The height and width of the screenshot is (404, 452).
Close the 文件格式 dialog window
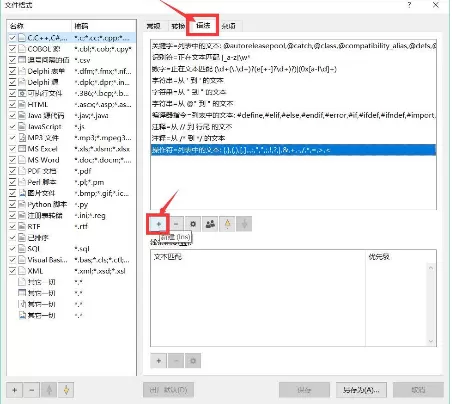[436, 5]
